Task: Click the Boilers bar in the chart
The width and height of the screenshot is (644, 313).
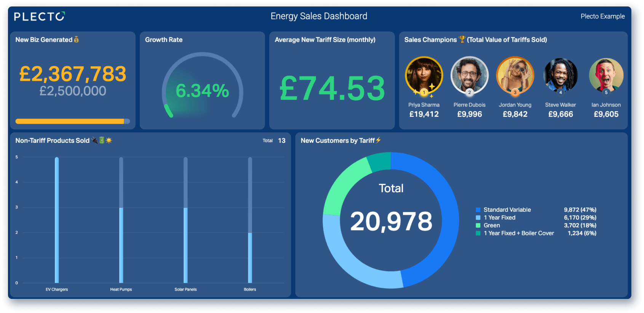Action: [x=250, y=258]
